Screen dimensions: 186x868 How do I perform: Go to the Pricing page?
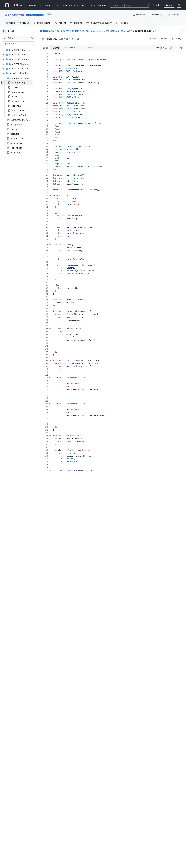tap(102, 5)
